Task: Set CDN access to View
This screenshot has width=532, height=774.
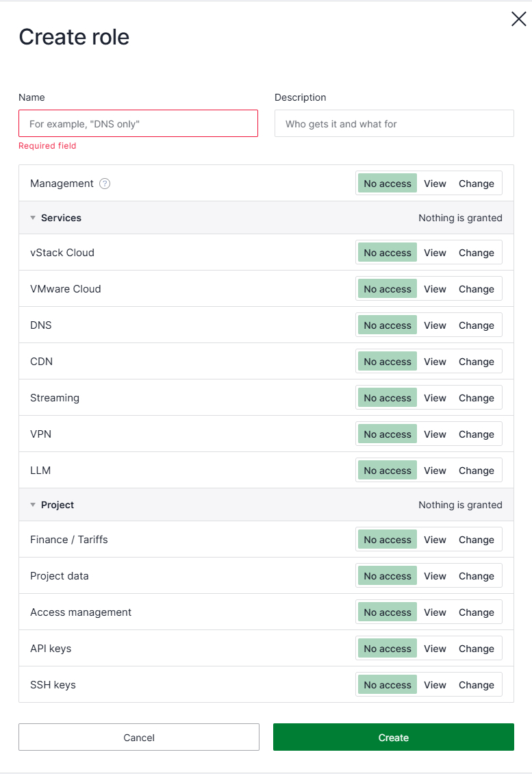Action: [435, 362]
